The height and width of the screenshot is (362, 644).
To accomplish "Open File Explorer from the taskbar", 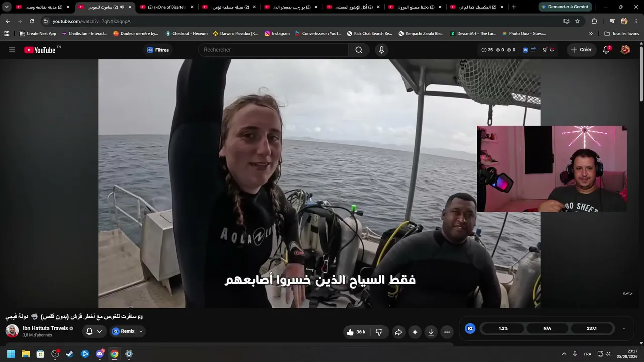I will click(x=26, y=354).
